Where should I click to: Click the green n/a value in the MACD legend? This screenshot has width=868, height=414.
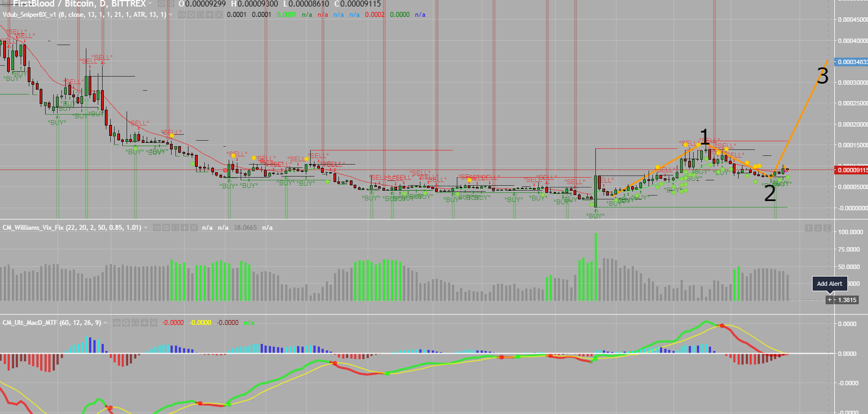[249, 323]
